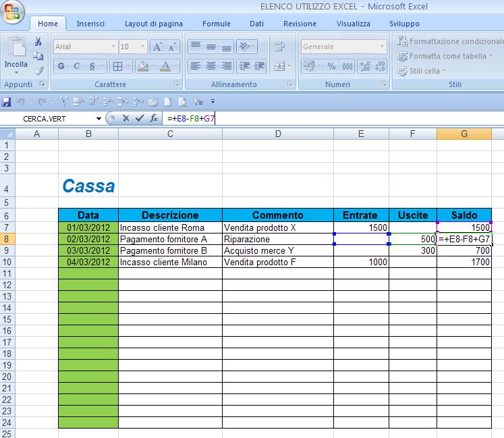504x438 pixels.
Task: Increase decimal places icon
Action: (x=365, y=66)
